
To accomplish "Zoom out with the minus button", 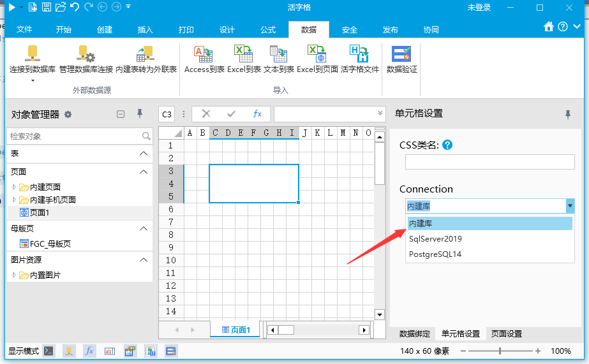I will coord(463,351).
